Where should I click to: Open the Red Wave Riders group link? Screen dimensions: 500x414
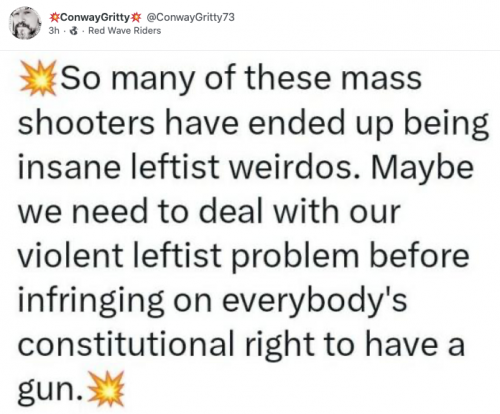point(124,31)
